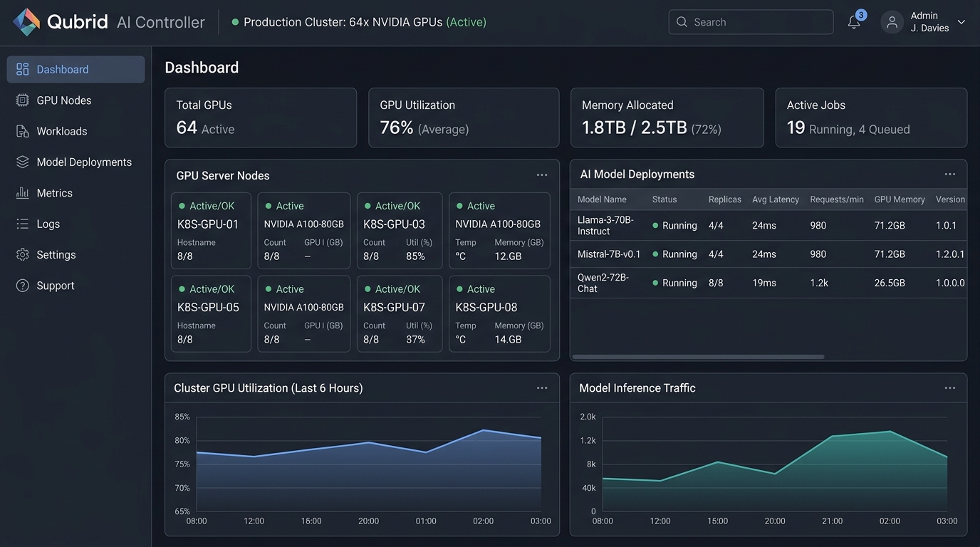Click the Logs list icon
The height and width of the screenshot is (547, 980).
pyautogui.click(x=23, y=224)
